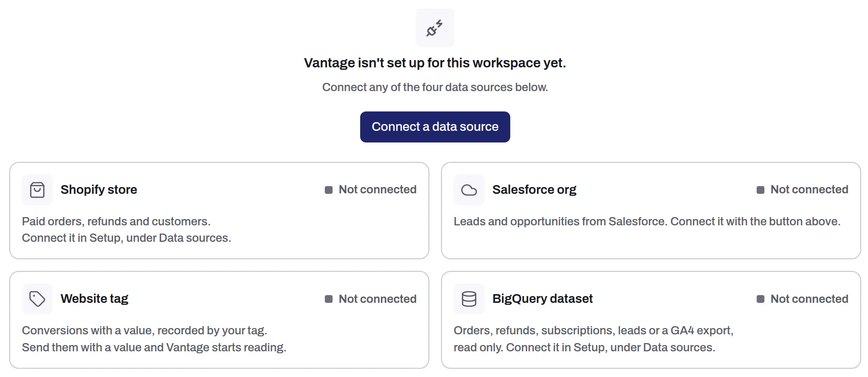Click the Salesforce org cloud icon

pyautogui.click(x=469, y=190)
